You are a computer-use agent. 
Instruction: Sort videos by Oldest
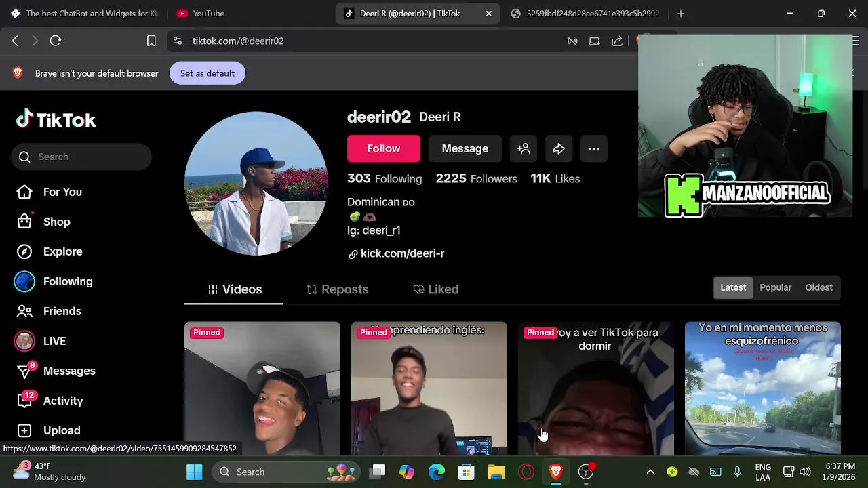818,287
